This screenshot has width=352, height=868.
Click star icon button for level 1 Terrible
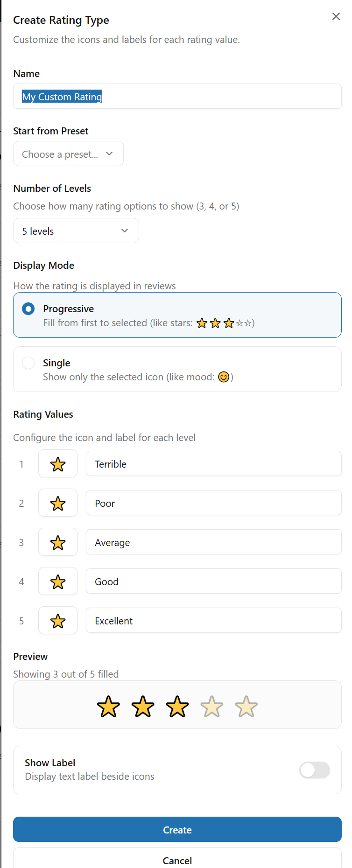58,464
